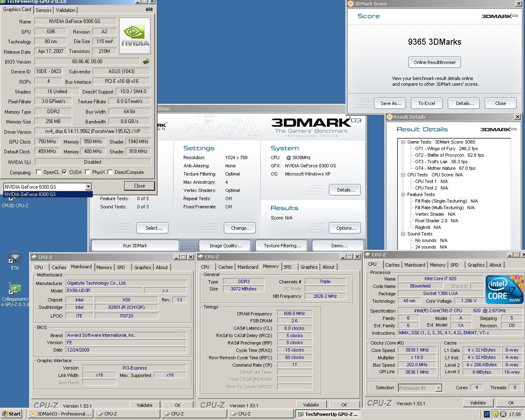Click the 3DMark03 - Professional taskbar button
This screenshot has width=525, height=420.
point(62,414)
